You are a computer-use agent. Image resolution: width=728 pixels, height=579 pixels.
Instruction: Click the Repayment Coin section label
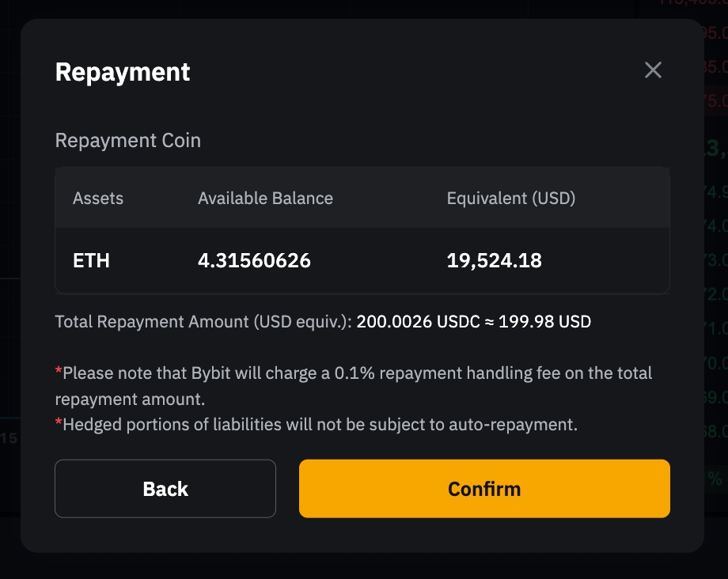(x=127, y=141)
